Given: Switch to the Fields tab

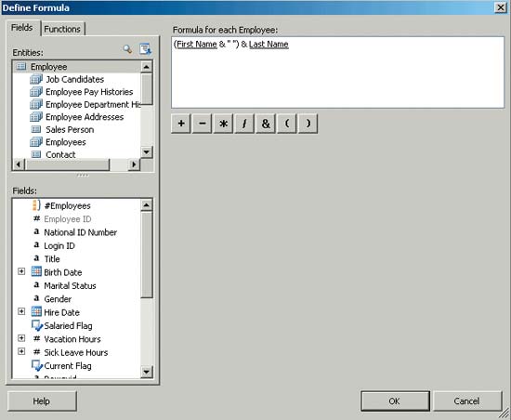Looking at the screenshot, I should (23, 28).
